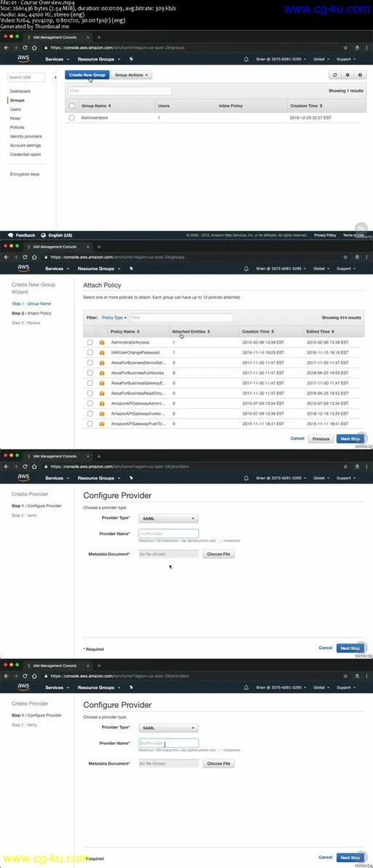Open Account settings in the IAM sidebar
Viewport: 373px width, 868px height.
25,146
